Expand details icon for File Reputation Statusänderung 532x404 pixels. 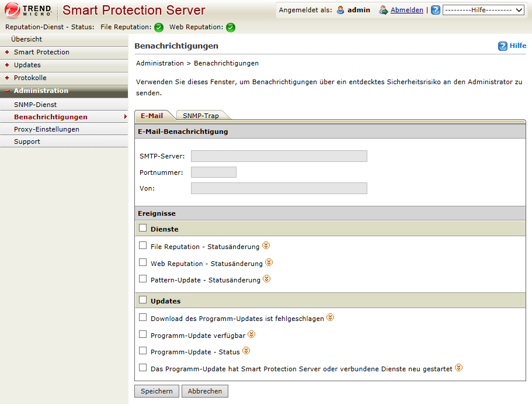click(x=266, y=246)
